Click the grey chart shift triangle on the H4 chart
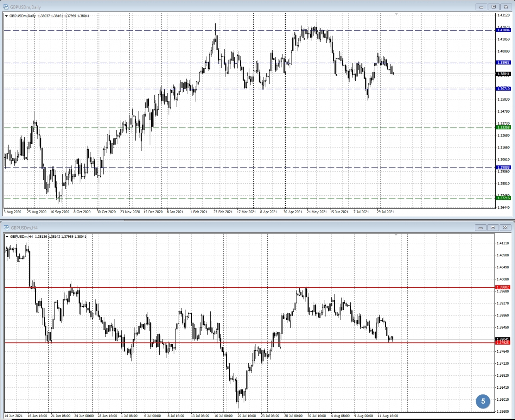 pos(396,235)
